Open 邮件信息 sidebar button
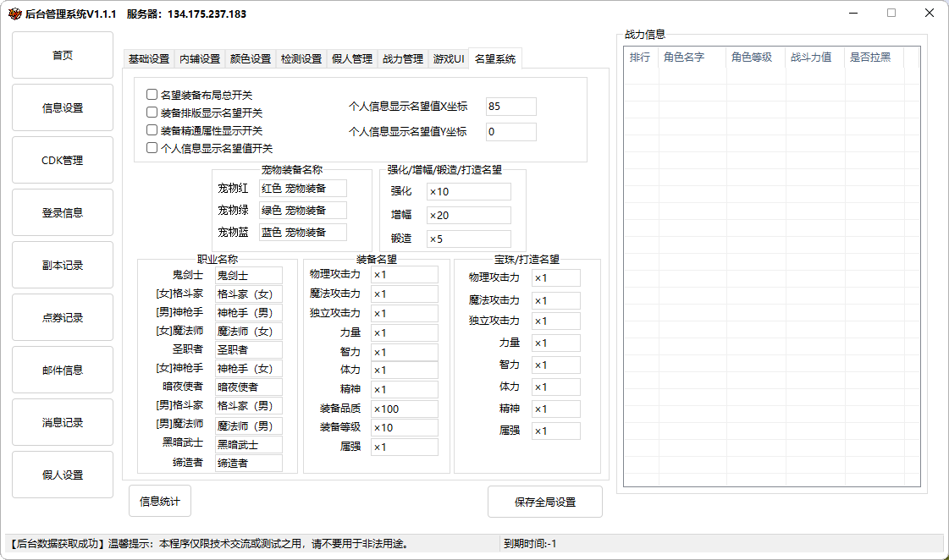This screenshot has width=949, height=560. pyautogui.click(x=63, y=370)
